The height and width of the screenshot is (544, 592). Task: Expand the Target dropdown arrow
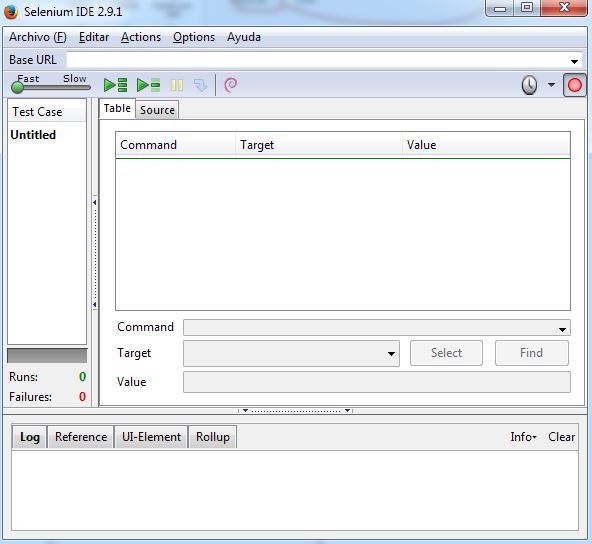391,354
